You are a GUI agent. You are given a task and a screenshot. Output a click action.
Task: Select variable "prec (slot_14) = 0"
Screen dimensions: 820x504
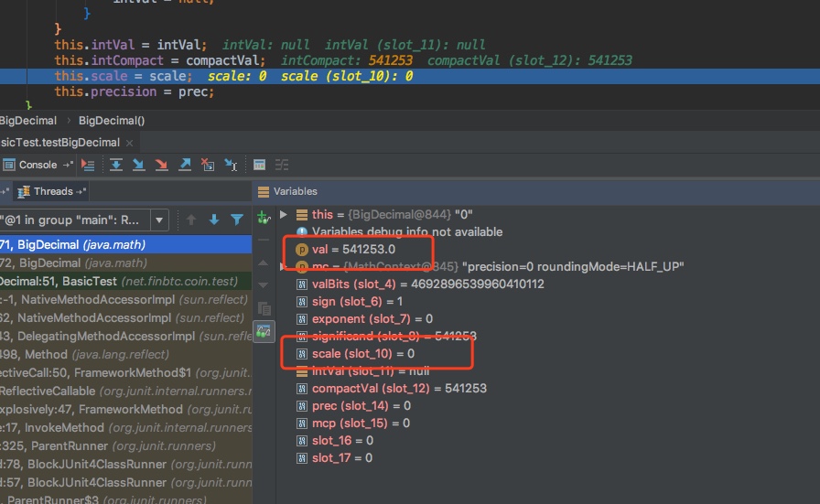pyautogui.click(x=353, y=406)
